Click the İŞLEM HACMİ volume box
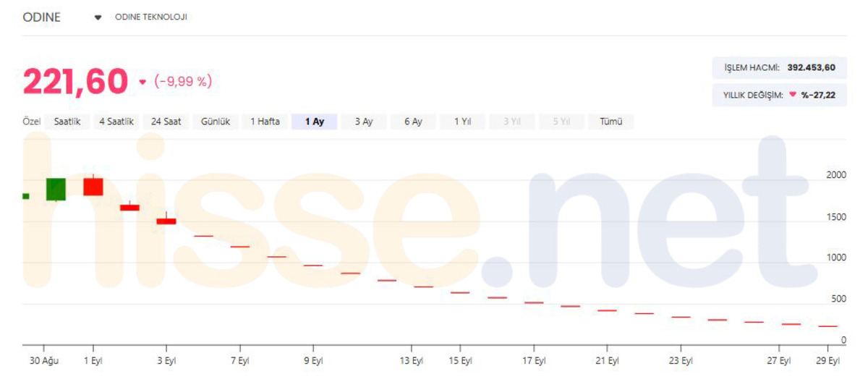Image resolution: width=868 pixels, height=382 pixels. click(780, 67)
